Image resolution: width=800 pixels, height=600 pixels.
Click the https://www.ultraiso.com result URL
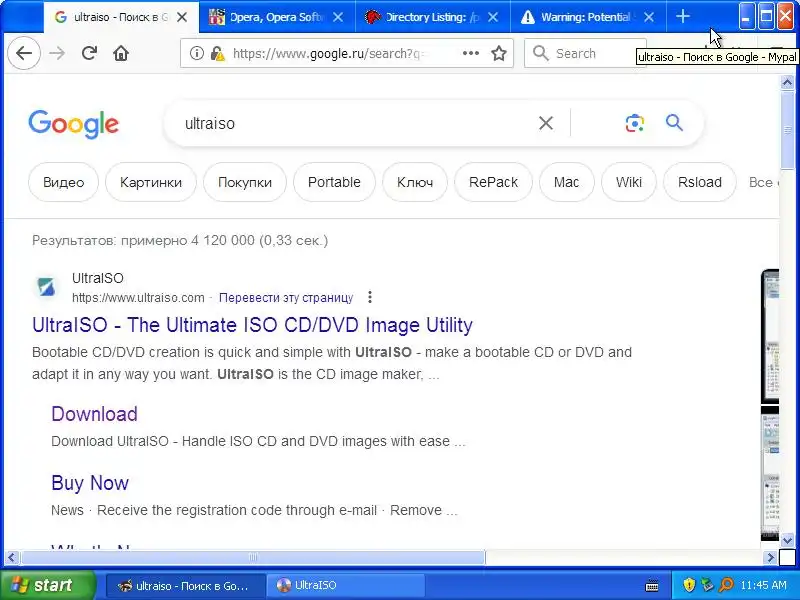(x=138, y=297)
